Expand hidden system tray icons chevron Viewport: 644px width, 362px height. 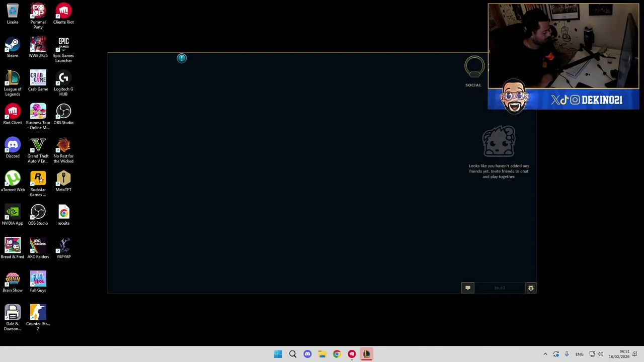pyautogui.click(x=545, y=354)
